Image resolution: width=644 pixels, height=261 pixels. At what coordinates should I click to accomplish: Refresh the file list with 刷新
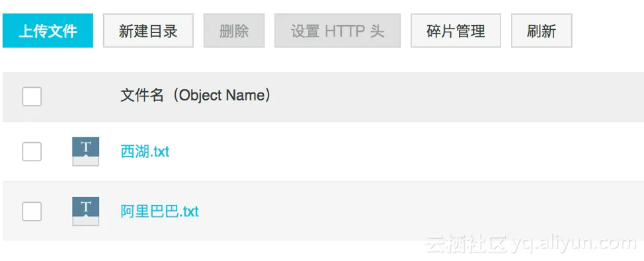coord(542,31)
